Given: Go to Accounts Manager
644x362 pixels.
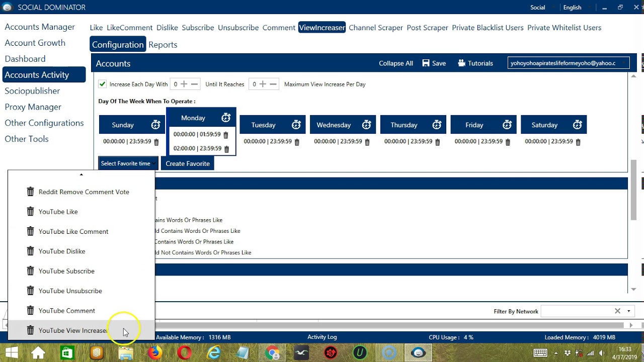Looking at the screenshot, I should click(40, 27).
